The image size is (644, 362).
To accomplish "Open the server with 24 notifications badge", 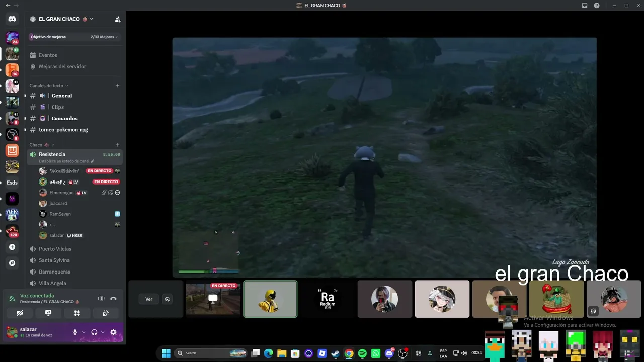I will coord(12,38).
